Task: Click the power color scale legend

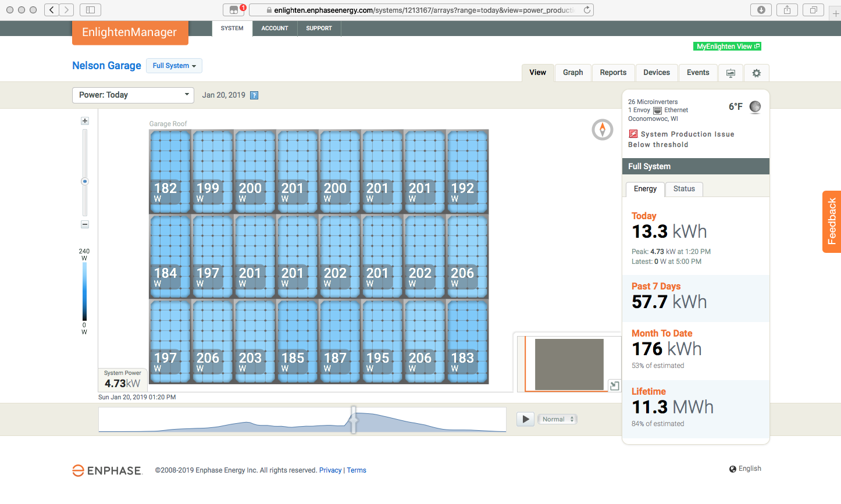Action: [x=84, y=291]
